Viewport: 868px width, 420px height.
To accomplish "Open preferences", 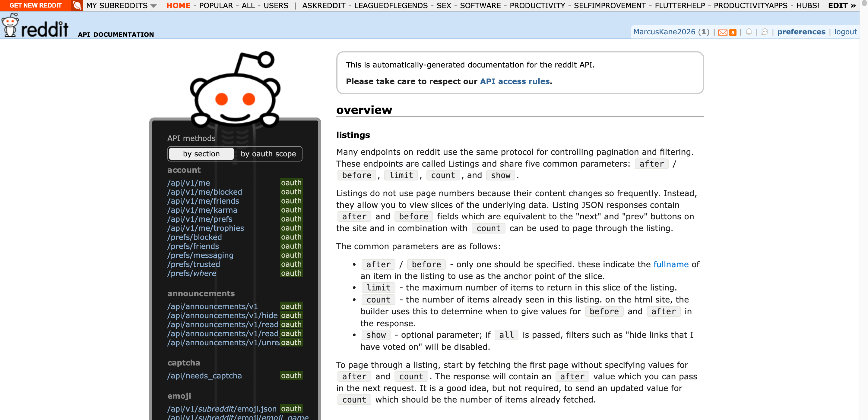I will (801, 32).
